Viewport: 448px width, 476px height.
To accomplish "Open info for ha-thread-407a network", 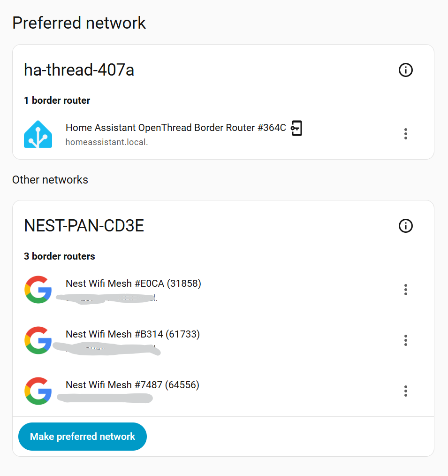I will click(405, 70).
